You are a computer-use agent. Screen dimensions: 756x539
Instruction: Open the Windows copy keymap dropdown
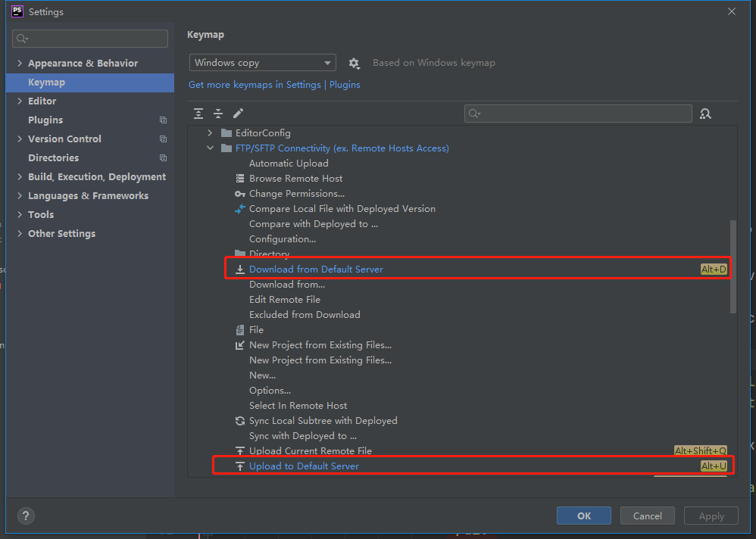tap(262, 63)
